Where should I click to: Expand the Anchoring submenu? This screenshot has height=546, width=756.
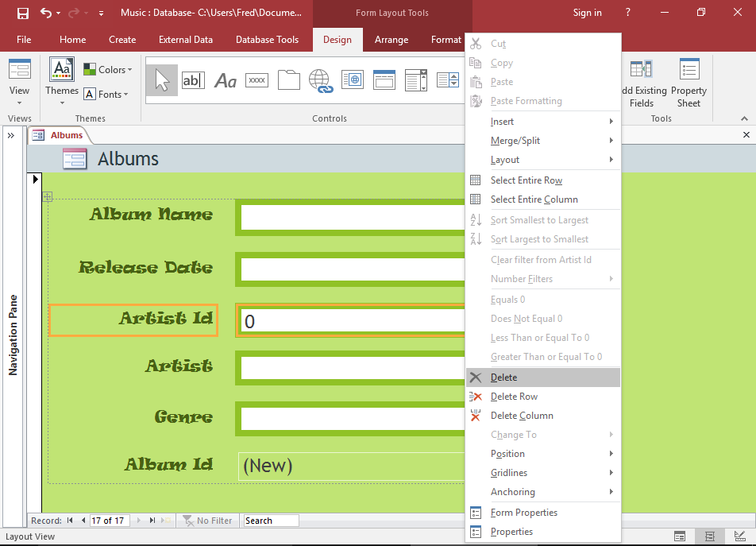(x=543, y=491)
